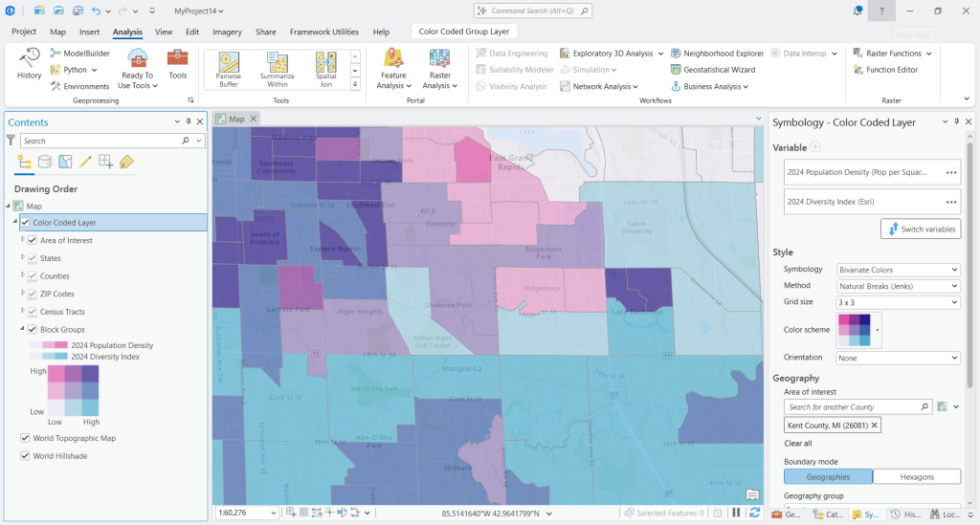Open the Environments settings

(x=80, y=86)
